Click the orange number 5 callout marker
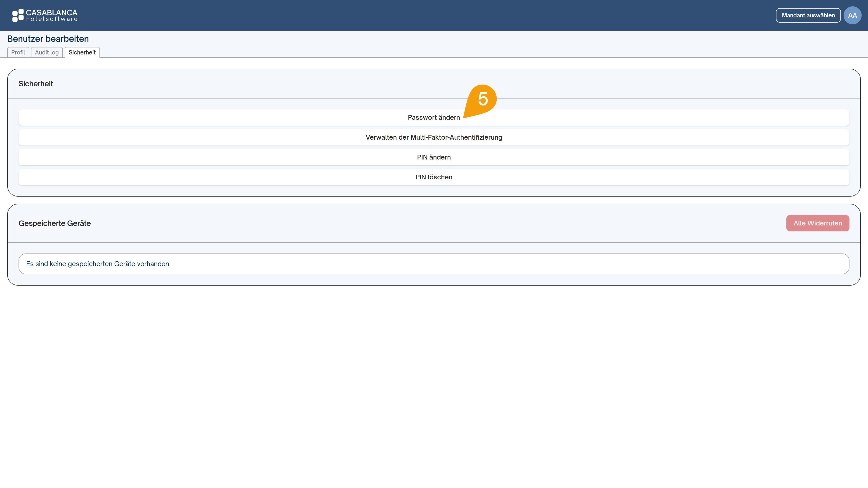 pyautogui.click(x=481, y=101)
